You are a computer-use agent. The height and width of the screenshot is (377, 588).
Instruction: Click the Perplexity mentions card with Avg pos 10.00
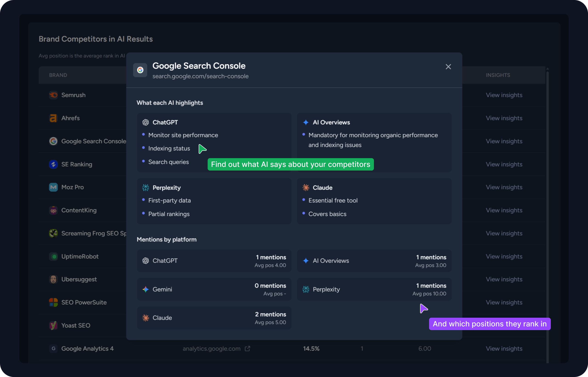click(x=374, y=289)
